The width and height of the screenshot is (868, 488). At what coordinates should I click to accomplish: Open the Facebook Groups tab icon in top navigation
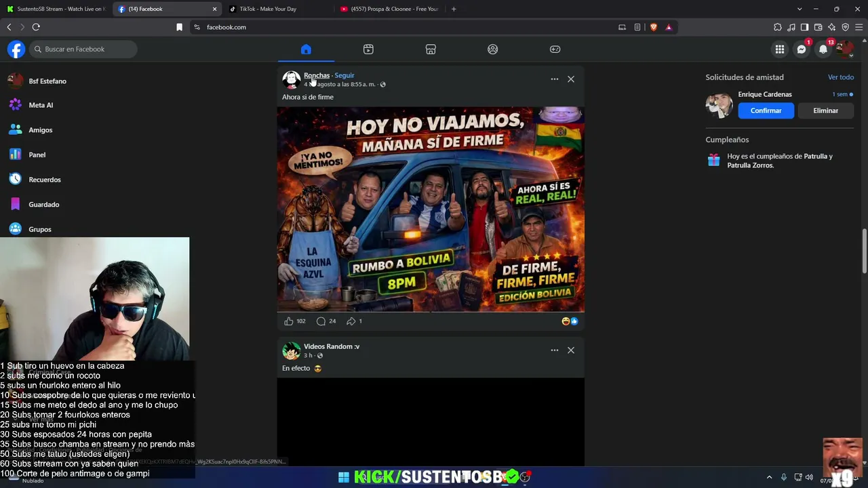pos(493,49)
